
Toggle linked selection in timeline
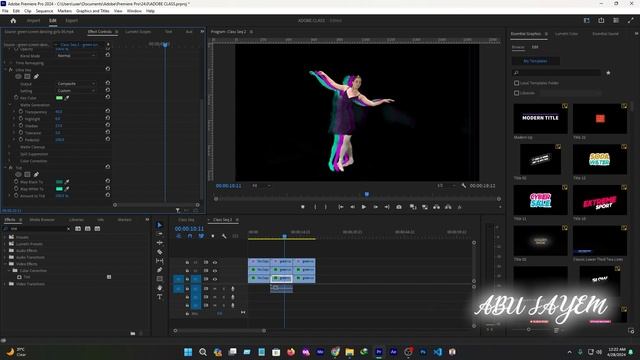coord(201,236)
